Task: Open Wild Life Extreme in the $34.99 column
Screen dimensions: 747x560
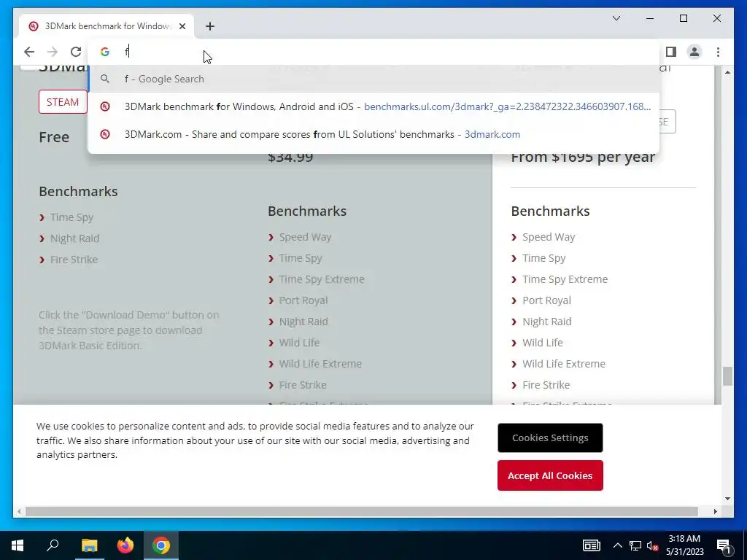Action: click(x=320, y=364)
